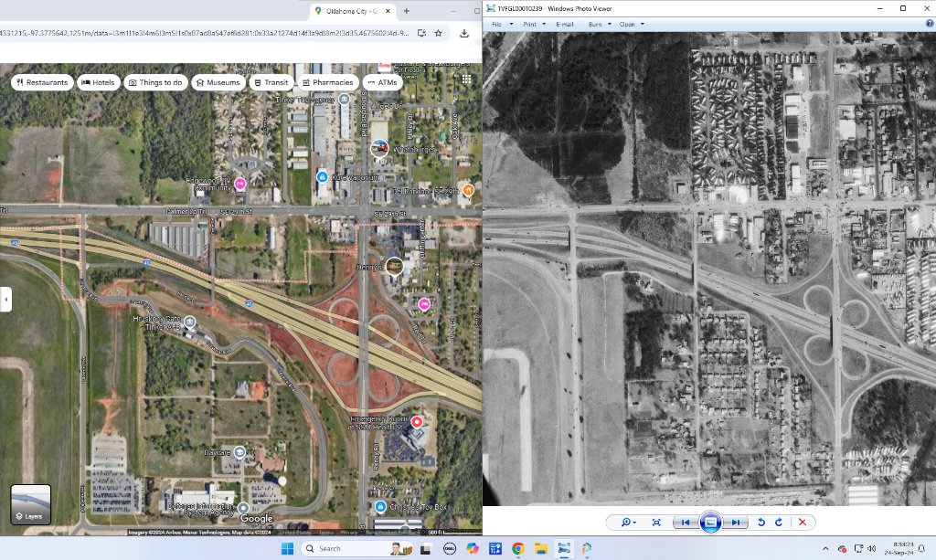Select the Restaurants category chip
The height and width of the screenshot is (560, 936).
point(42,82)
